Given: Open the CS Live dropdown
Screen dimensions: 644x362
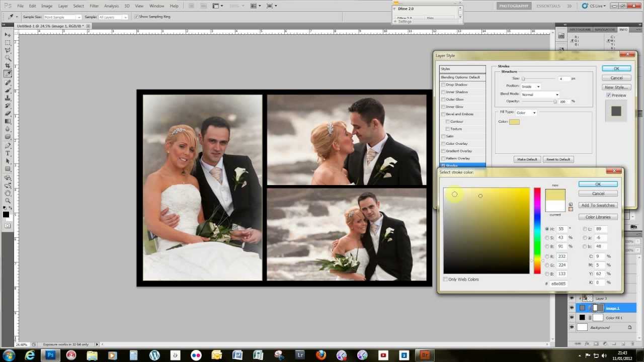Looking at the screenshot, I should [595, 6].
